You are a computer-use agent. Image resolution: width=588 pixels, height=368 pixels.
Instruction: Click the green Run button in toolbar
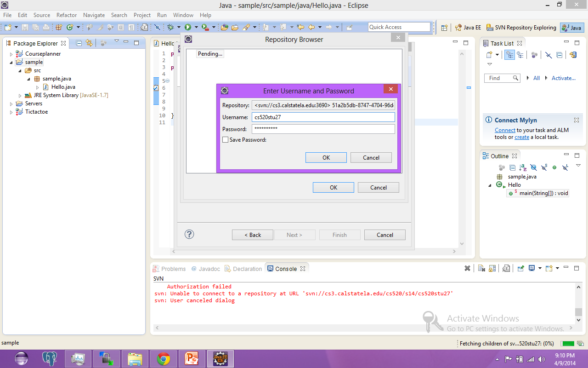188,28
